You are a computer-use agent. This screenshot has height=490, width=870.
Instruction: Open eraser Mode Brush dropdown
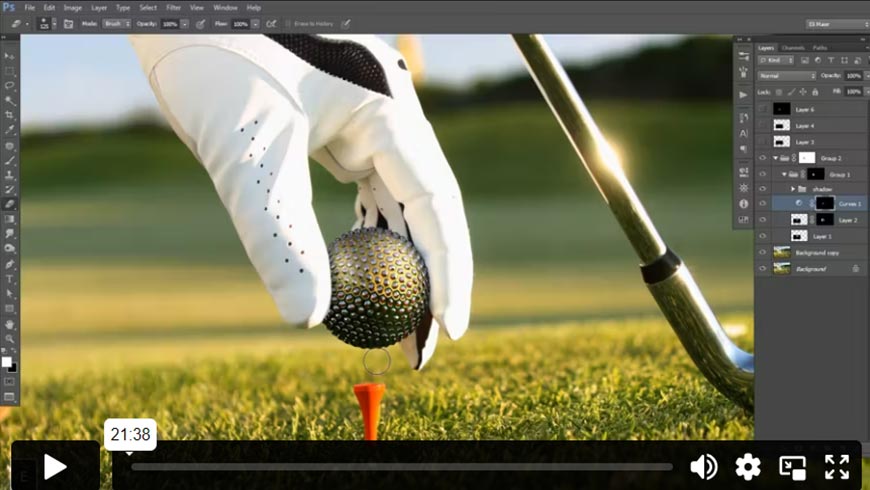click(117, 23)
